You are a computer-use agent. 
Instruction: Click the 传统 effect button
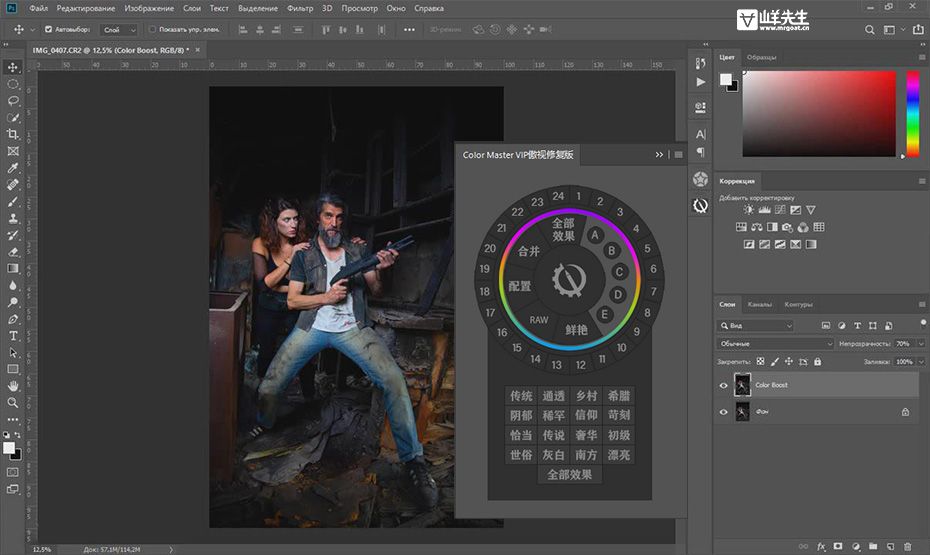click(x=521, y=395)
